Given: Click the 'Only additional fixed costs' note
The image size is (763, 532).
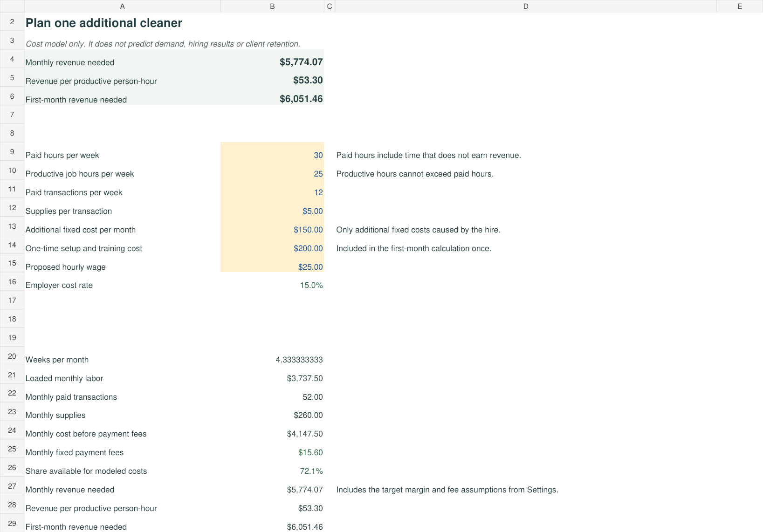Looking at the screenshot, I should (418, 230).
